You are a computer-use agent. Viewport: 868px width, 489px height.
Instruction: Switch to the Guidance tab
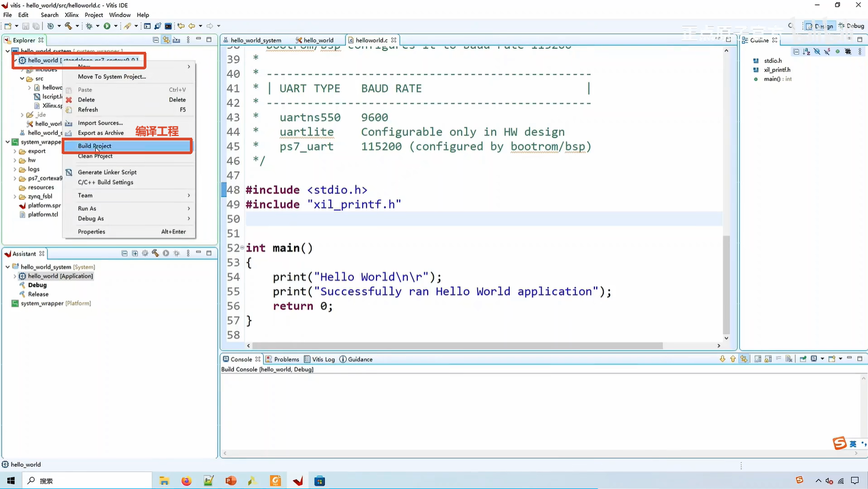356,359
